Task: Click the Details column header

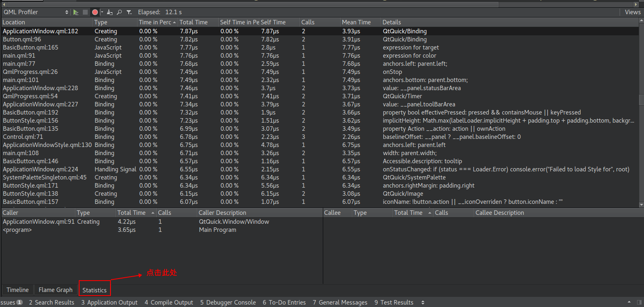Action: (510, 22)
